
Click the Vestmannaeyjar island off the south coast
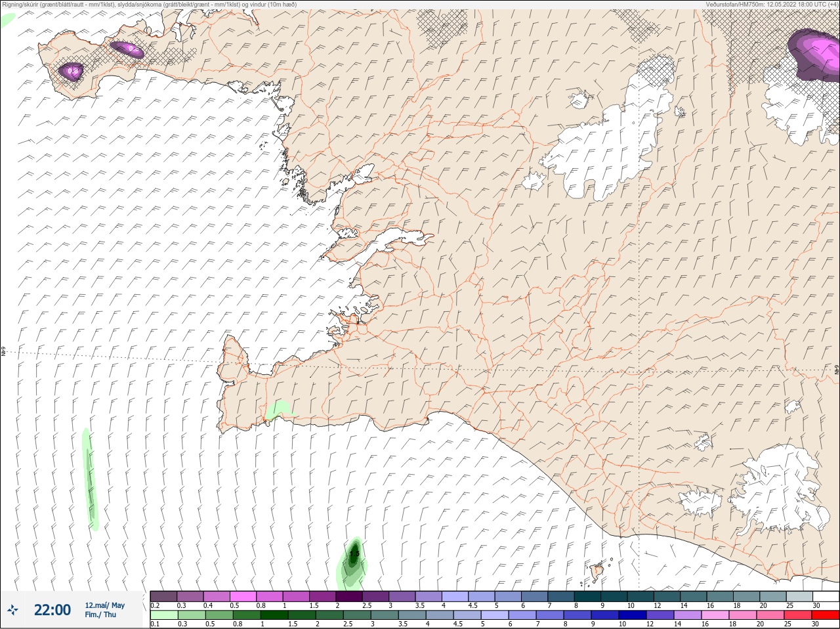pyautogui.click(x=598, y=572)
